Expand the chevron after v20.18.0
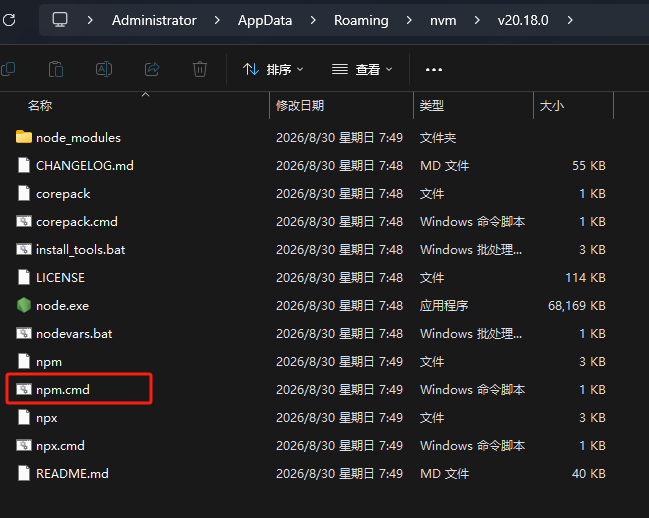Viewport: 649px width, 518px height. (x=570, y=20)
